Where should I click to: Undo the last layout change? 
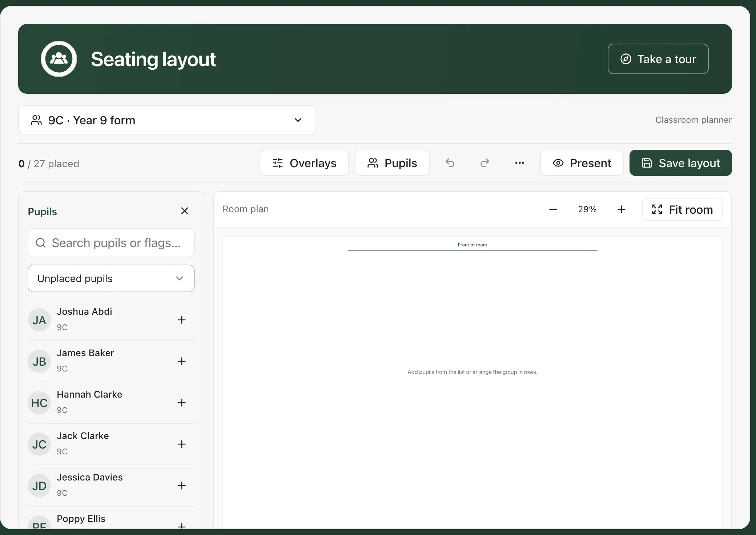[450, 163]
